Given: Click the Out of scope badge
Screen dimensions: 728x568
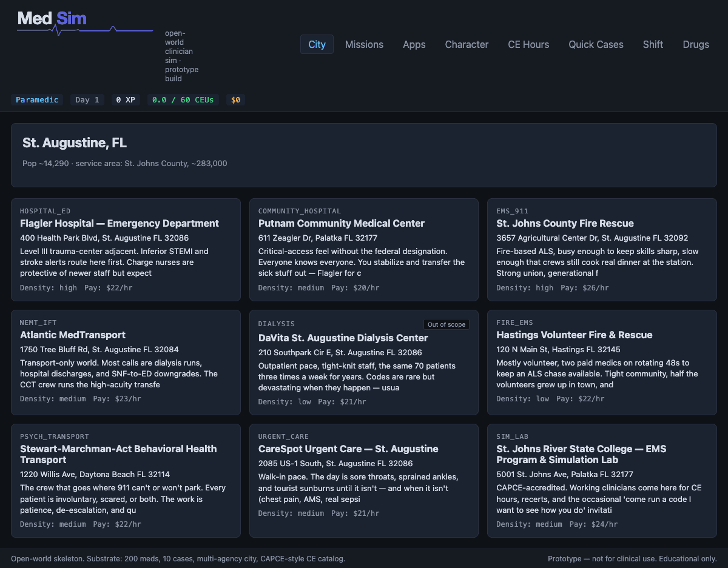Looking at the screenshot, I should [447, 324].
